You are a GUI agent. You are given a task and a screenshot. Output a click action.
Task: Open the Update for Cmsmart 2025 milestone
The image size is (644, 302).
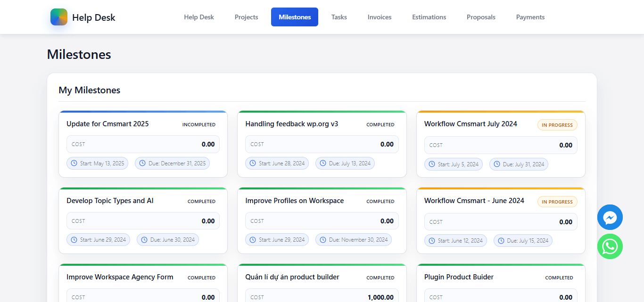(107, 124)
